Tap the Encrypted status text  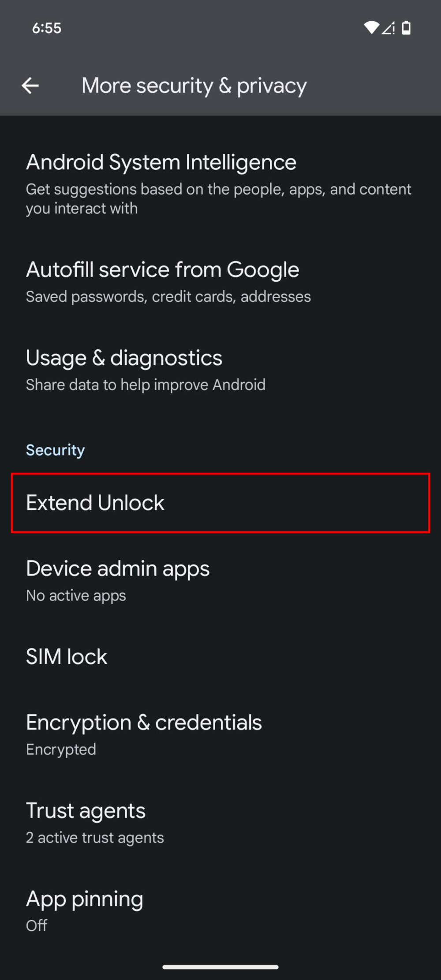[x=61, y=749]
